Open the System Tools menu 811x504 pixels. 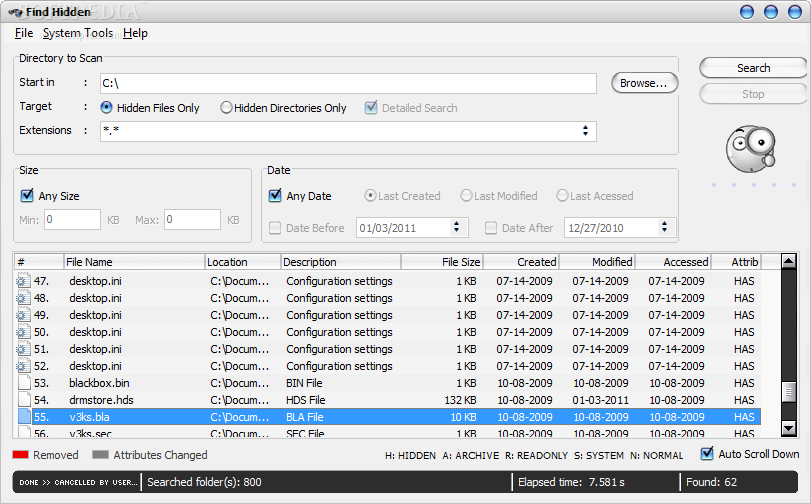(78, 33)
